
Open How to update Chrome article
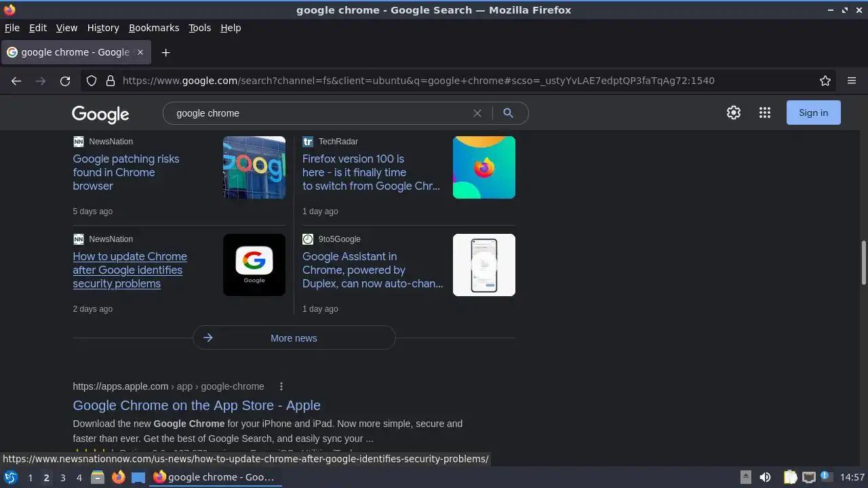tap(130, 270)
